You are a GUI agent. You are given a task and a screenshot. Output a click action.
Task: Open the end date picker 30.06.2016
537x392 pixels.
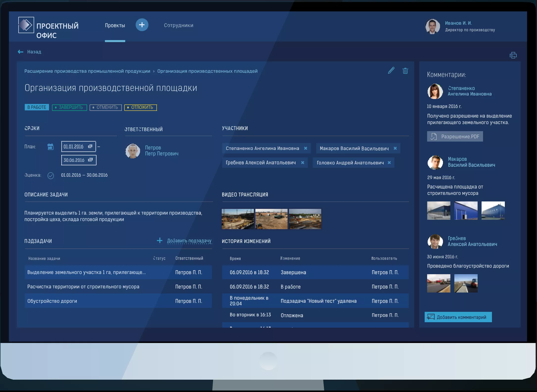(x=79, y=160)
